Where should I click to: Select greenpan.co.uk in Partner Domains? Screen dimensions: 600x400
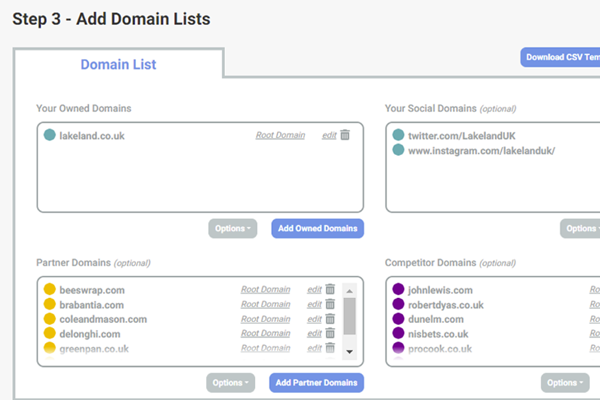click(94, 349)
